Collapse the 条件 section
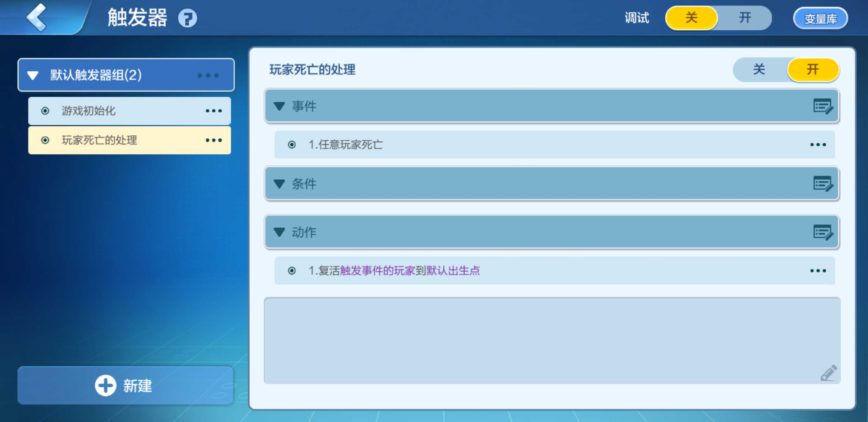Screen dimensions: 868x422 (x=279, y=183)
